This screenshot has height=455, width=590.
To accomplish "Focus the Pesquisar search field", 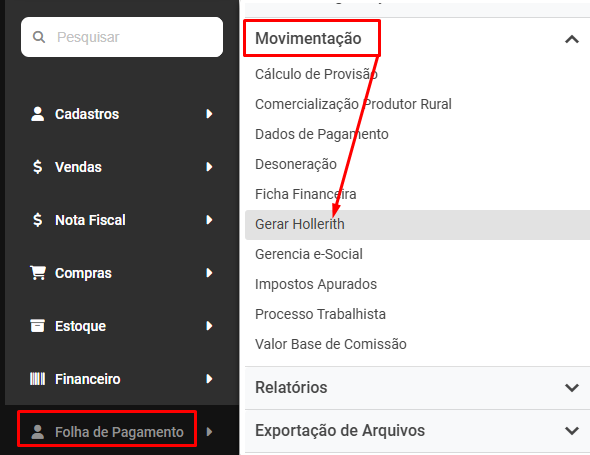I will tap(122, 37).
